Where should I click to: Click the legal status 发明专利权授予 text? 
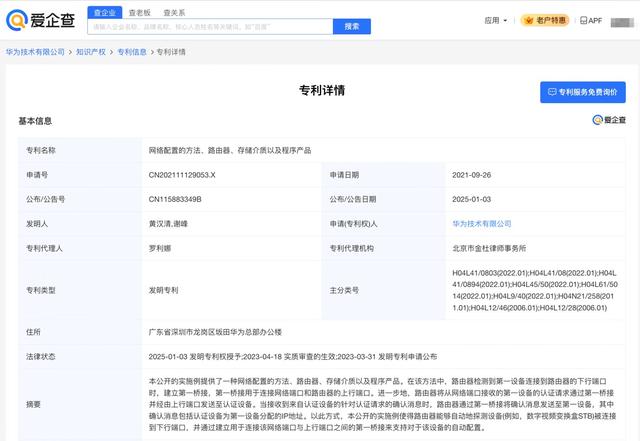(293, 356)
